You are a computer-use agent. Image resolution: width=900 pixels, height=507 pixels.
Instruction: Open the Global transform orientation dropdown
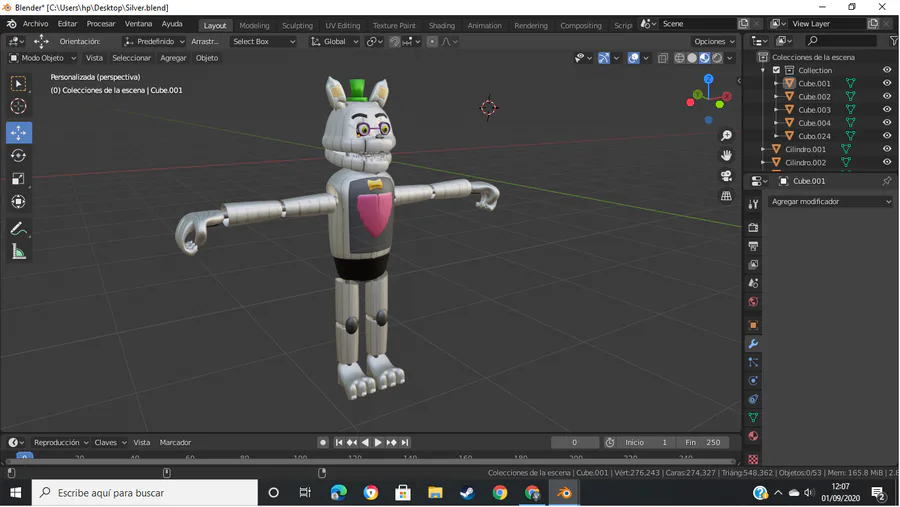(335, 41)
